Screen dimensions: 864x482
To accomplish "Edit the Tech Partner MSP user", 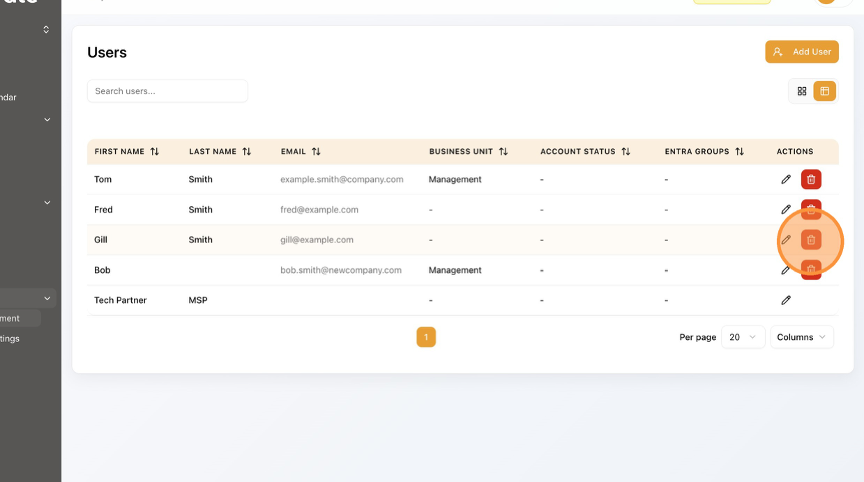I will 786,300.
